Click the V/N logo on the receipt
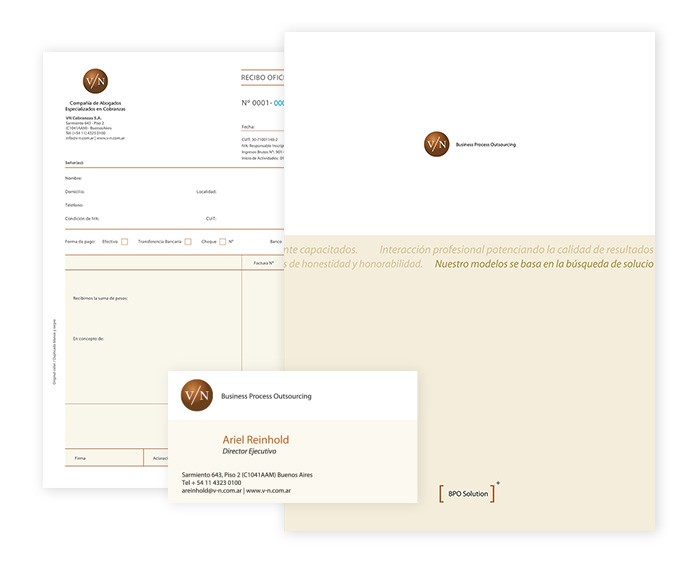Image resolution: width=696 pixels, height=563 pixels. click(x=95, y=81)
